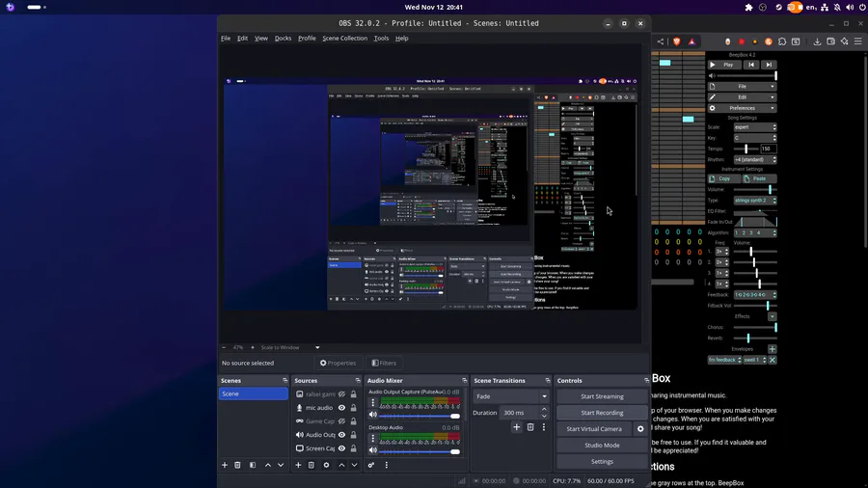Open source properties gear in Sources dock
Screen dimensions: 868x488
pyautogui.click(x=326, y=465)
